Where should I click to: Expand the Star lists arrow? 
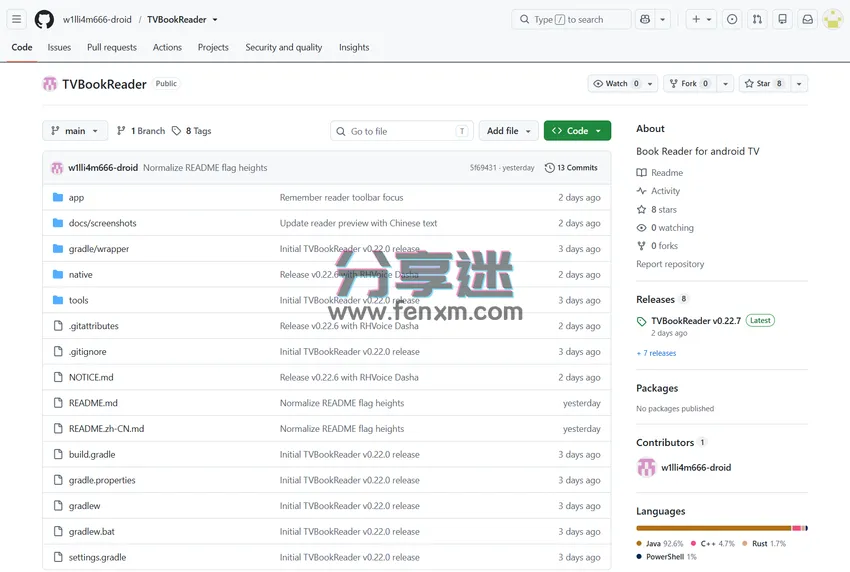(799, 83)
